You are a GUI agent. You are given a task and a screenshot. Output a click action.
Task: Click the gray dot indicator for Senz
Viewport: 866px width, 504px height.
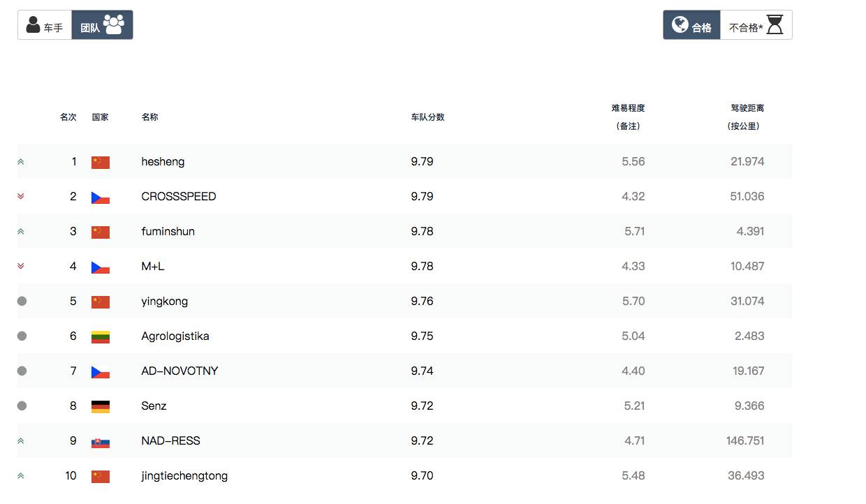[22, 406]
